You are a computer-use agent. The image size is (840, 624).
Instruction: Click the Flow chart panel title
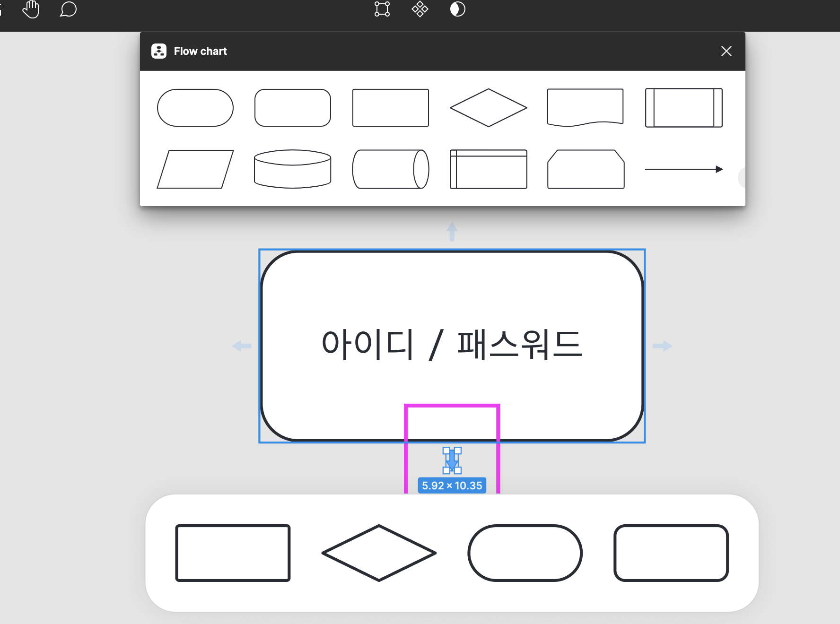201,51
